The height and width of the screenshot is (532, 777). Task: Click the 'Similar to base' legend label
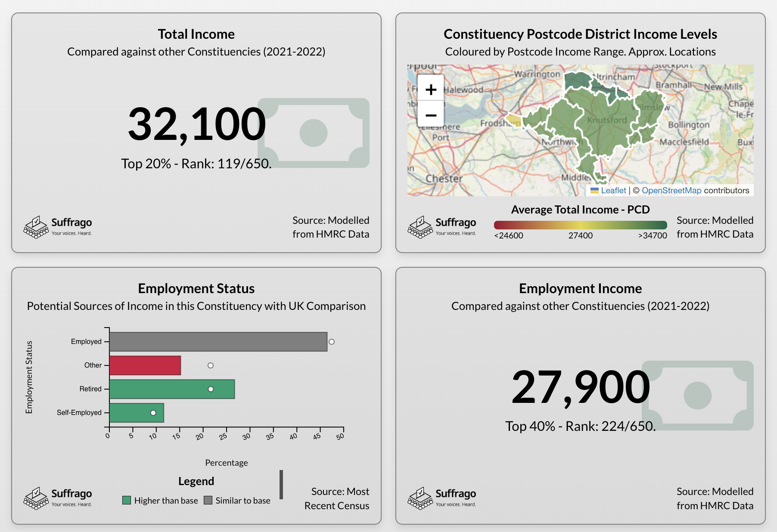point(243,501)
